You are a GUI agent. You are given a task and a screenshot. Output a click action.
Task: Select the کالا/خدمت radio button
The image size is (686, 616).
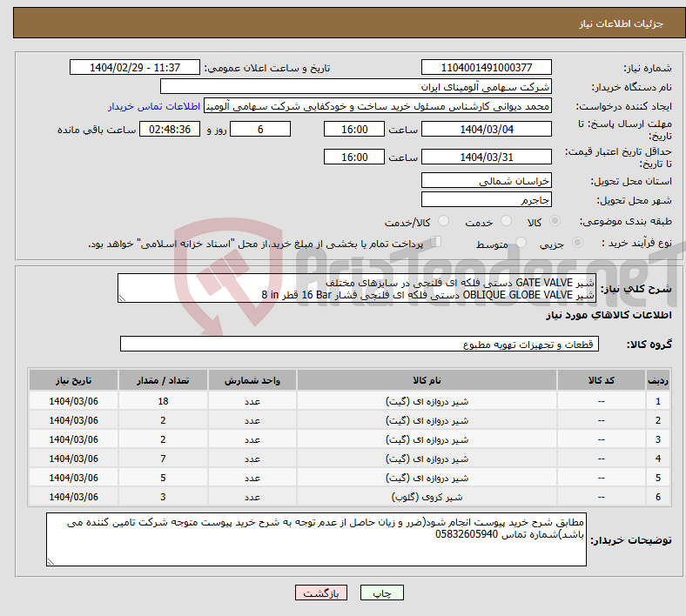[x=443, y=221]
